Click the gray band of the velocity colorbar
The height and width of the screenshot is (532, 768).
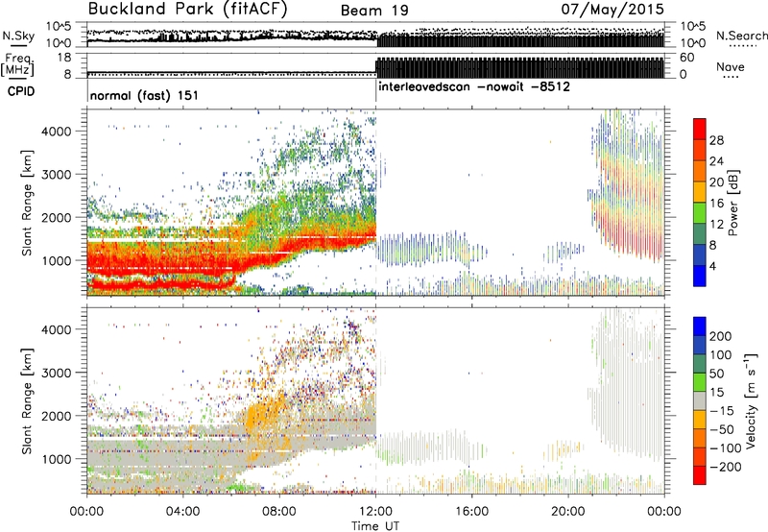coord(700,401)
